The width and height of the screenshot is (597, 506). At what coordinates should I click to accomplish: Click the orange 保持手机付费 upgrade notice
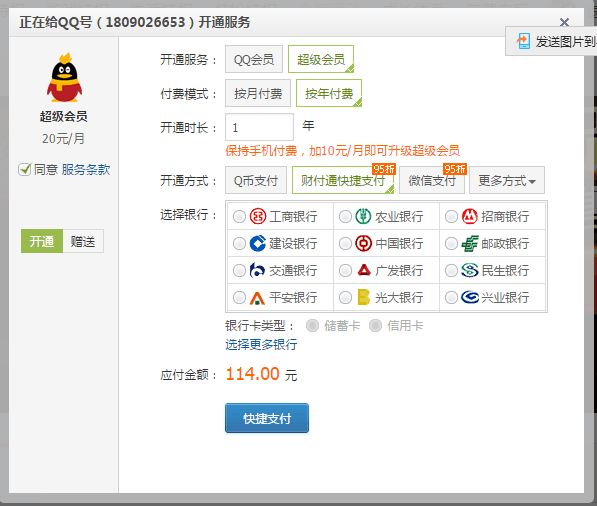342,151
